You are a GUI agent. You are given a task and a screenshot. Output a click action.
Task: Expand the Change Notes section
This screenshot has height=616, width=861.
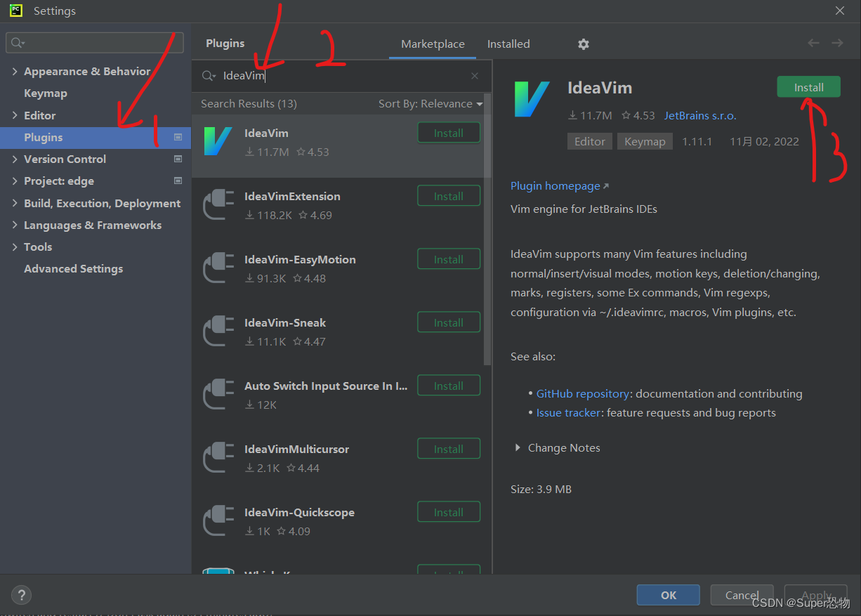(518, 448)
